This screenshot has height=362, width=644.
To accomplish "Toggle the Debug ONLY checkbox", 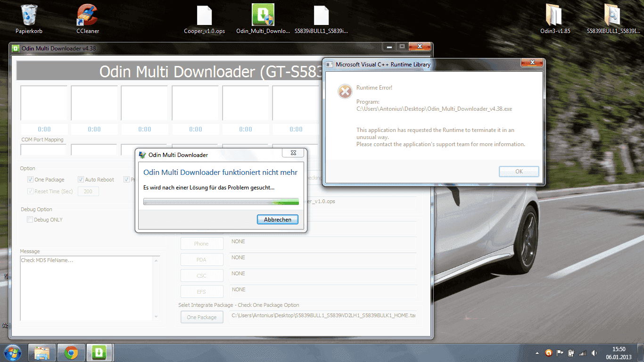I will 30,220.
